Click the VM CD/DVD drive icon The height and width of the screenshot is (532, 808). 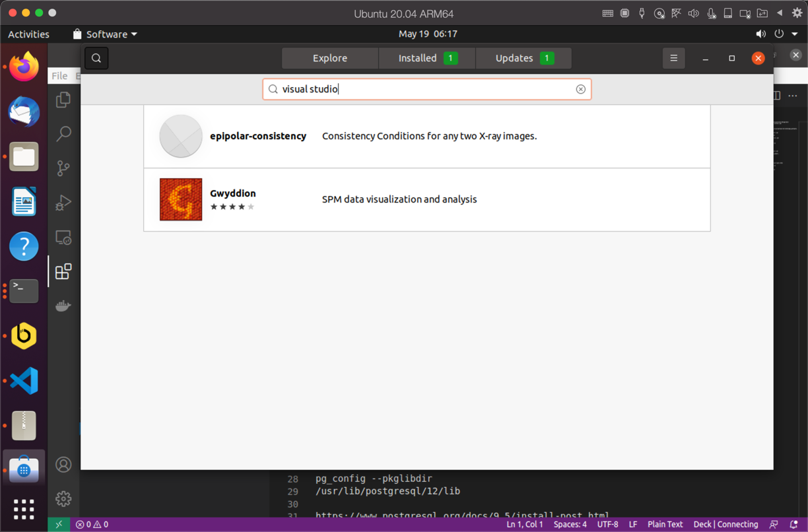[659, 13]
